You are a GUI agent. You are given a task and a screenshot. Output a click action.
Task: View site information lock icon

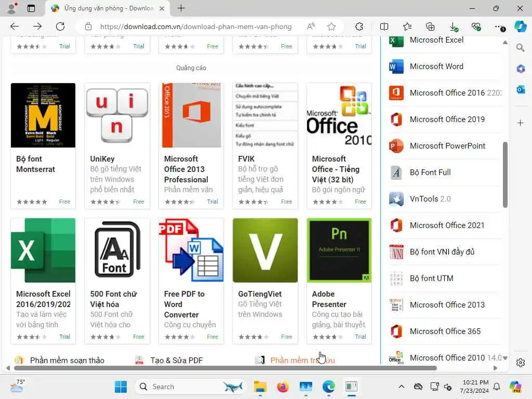[88, 26]
